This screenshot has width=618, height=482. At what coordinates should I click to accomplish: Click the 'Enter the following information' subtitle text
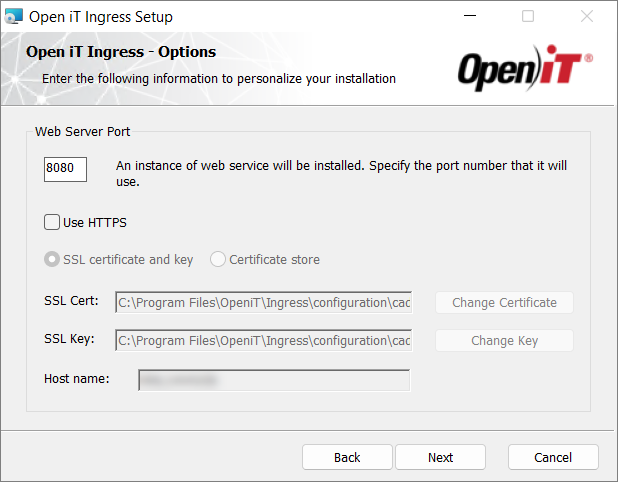pyautogui.click(x=219, y=78)
